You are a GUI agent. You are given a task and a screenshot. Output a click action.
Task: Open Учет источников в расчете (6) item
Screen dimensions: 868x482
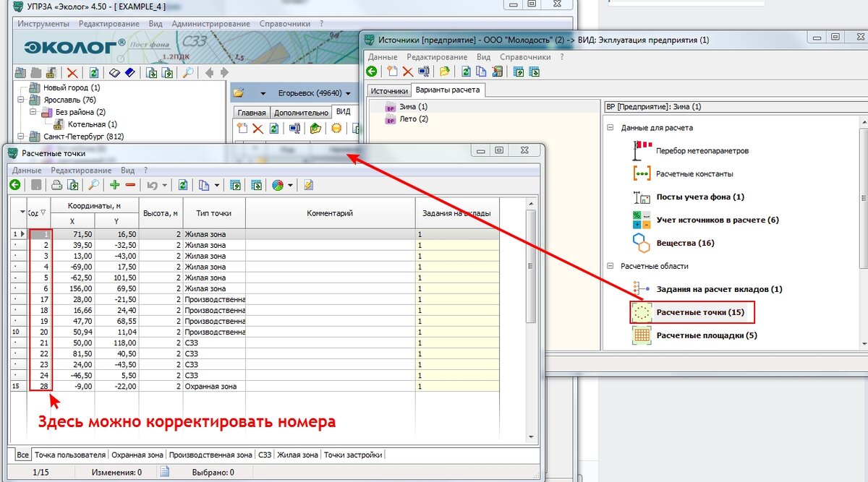click(718, 220)
